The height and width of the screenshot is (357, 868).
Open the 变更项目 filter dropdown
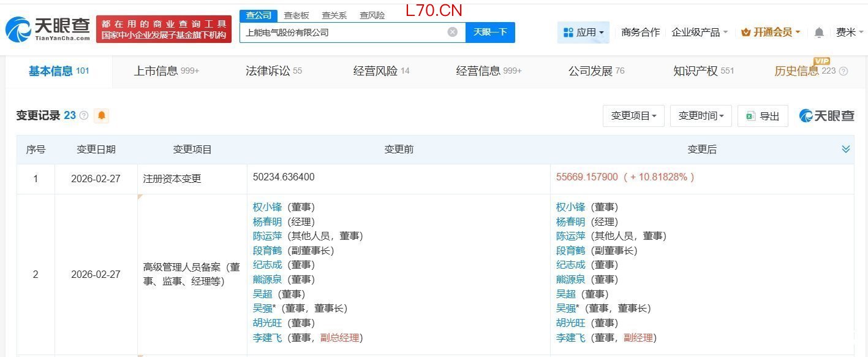pos(633,115)
